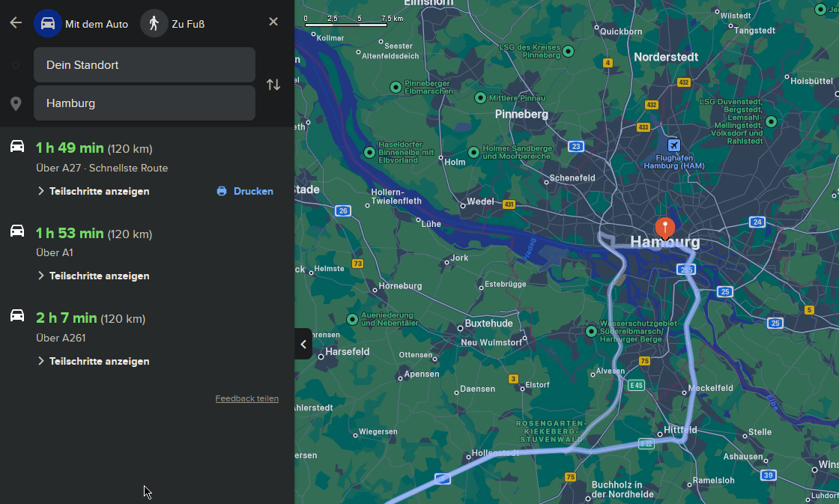Screen dimensions: 839x504
Task: Collapse the side panel with chevron button
Action: pos(303,344)
